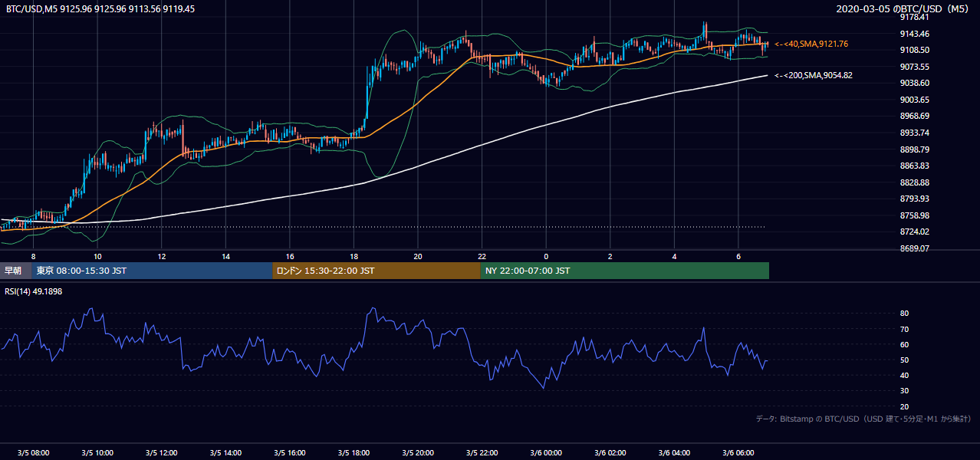The width and height of the screenshot is (980, 460).
Task: Click price axis label 9073.55
Action: (x=914, y=67)
